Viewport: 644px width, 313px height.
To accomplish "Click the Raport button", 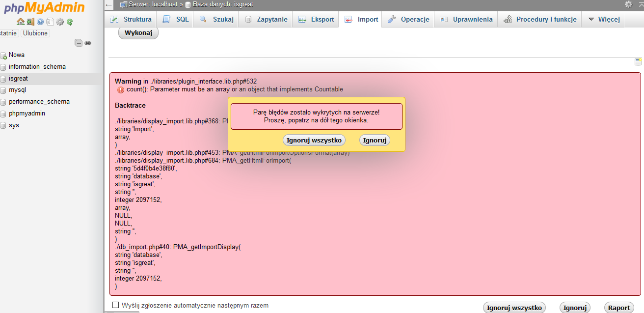I will 619,308.
